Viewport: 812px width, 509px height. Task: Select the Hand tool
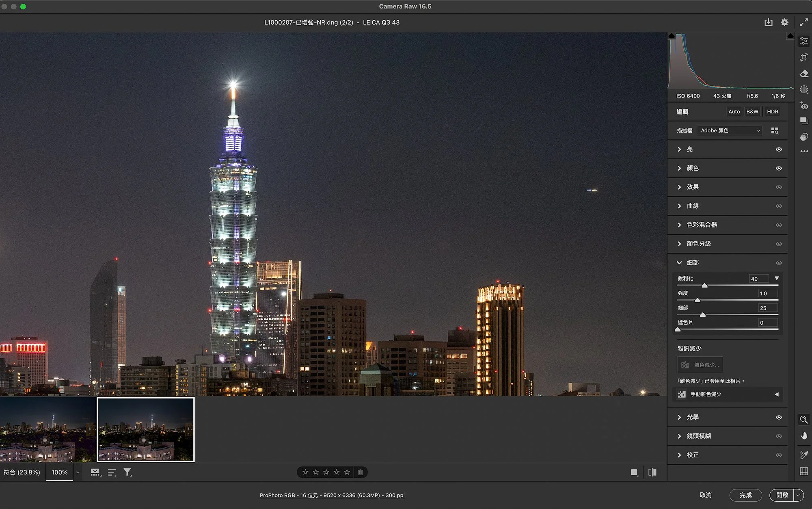pos(804,436)
